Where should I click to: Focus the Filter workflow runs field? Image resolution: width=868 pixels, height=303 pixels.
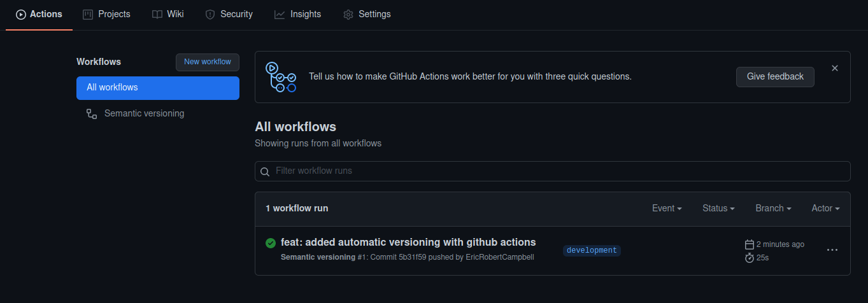553,171
